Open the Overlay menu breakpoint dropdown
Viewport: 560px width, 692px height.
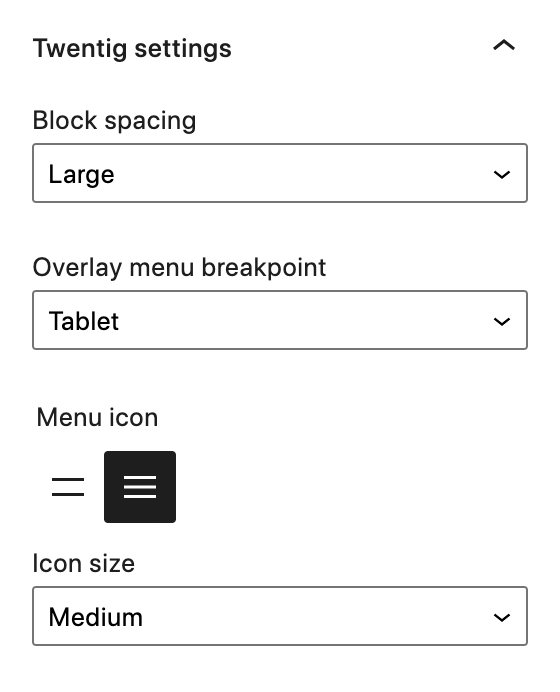(x=280, y=320)
